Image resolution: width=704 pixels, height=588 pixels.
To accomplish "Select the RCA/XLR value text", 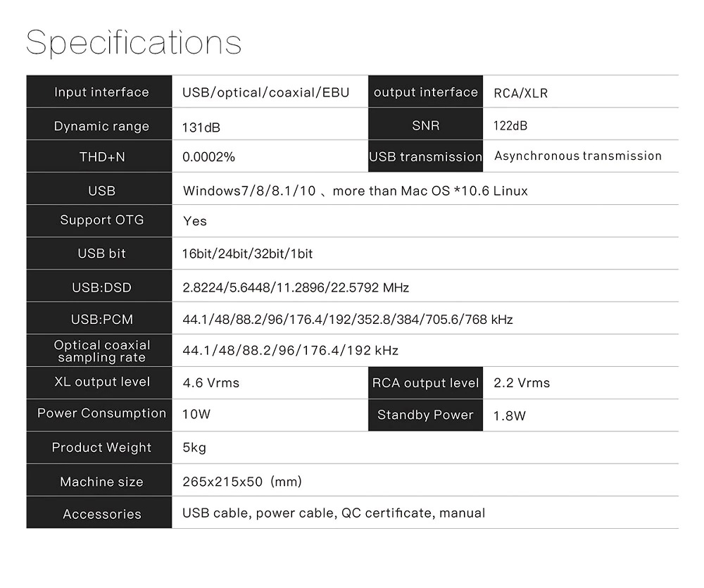I will pos(520,93).
